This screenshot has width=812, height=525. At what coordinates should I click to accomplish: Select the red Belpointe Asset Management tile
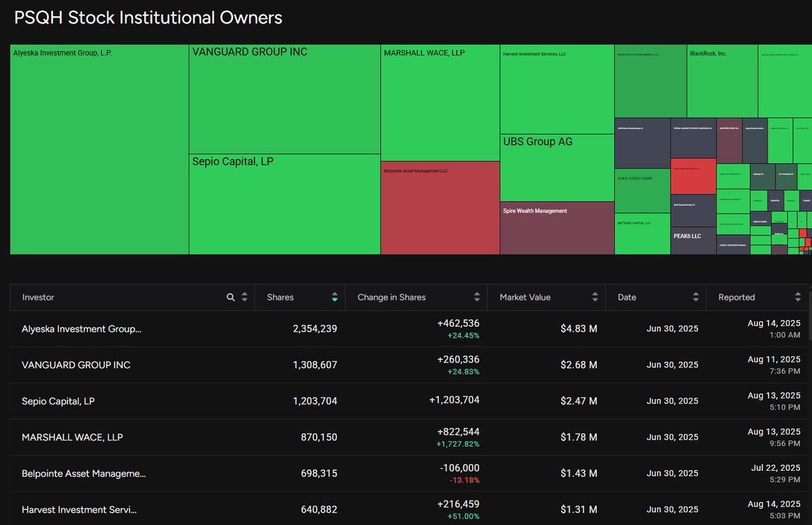tap(441, 208)
